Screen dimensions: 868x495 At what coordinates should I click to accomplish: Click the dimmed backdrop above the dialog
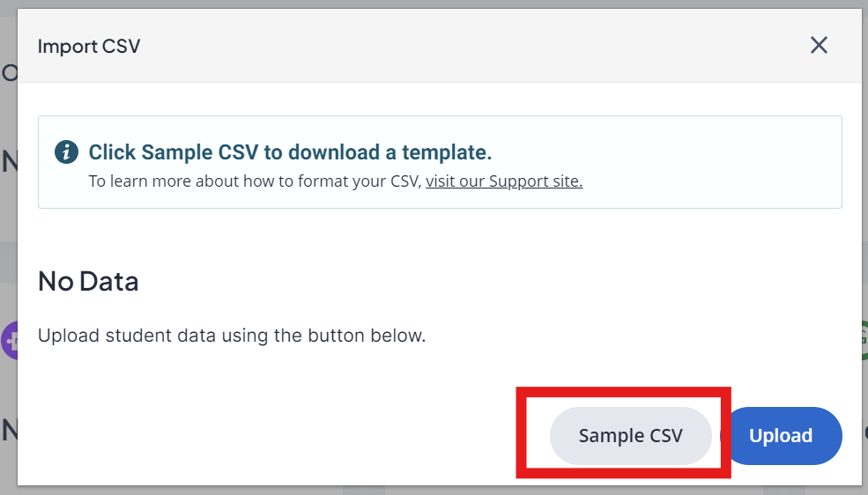click(434, 4)
